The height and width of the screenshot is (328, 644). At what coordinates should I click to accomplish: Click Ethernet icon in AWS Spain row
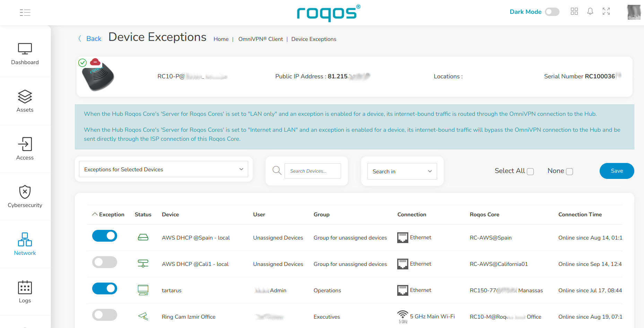[x=403, y=238]
